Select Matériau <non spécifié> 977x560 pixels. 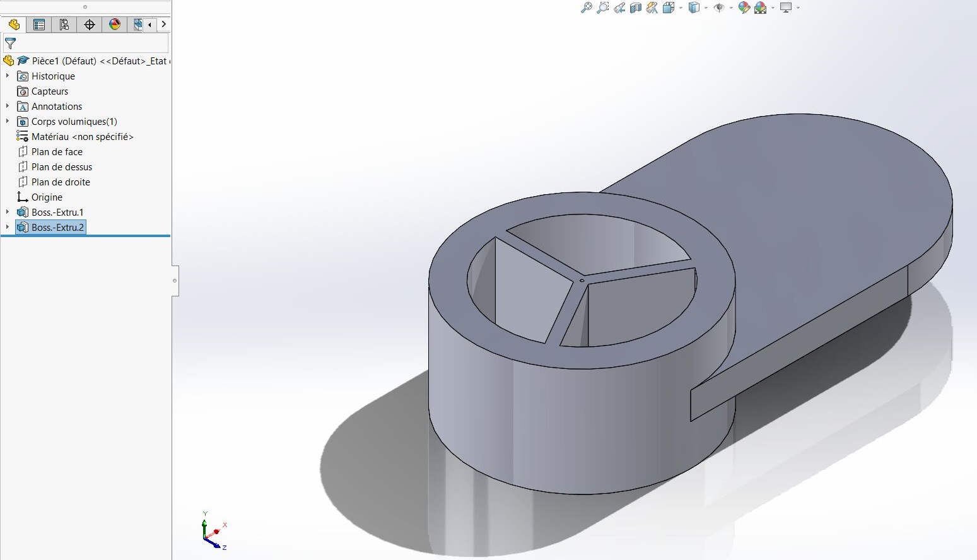tap(83, 137)
